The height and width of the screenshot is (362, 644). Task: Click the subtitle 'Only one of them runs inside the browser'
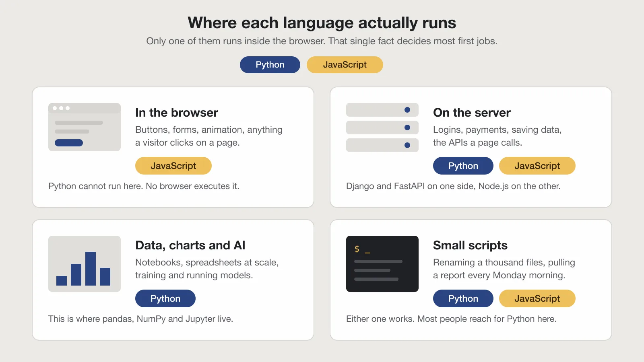click(x=236, y=41)
